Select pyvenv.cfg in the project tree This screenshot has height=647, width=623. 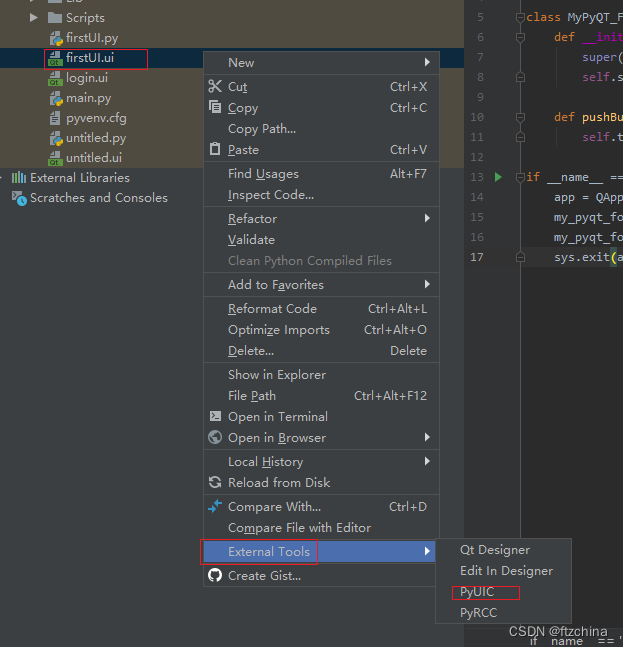96,118
